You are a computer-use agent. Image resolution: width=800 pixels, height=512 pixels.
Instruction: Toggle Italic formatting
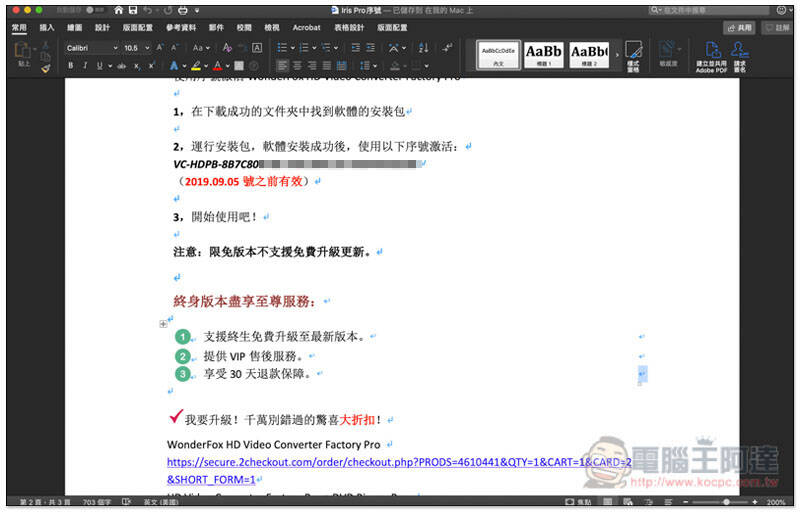click(x=85, y=65)
